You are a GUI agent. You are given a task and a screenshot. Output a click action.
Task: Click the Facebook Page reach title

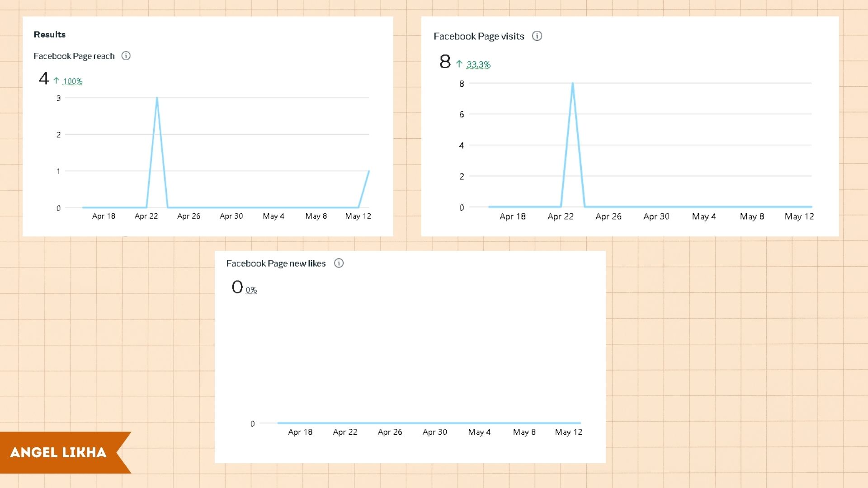coord(74,56)
